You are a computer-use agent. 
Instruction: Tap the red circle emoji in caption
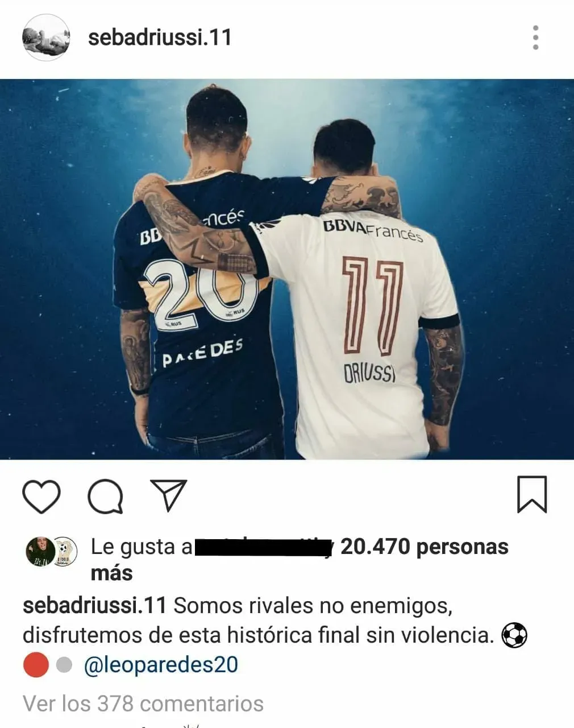coord(36,664)
